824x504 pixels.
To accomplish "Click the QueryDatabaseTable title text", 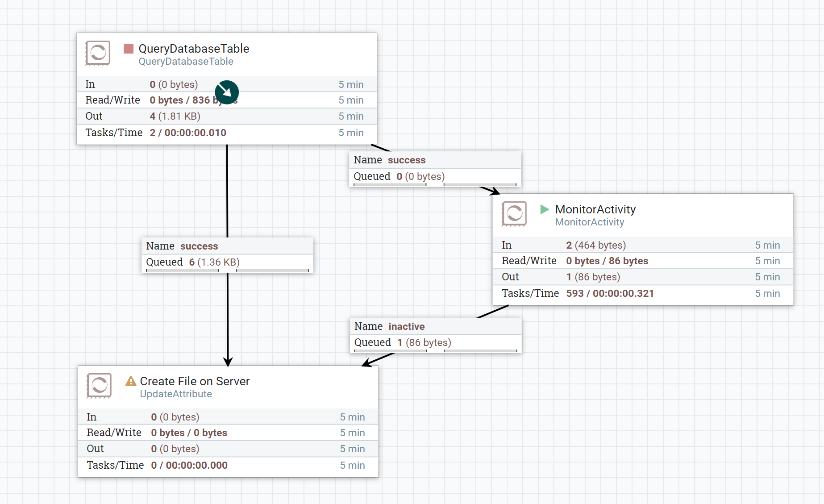I will click(194, 49).
